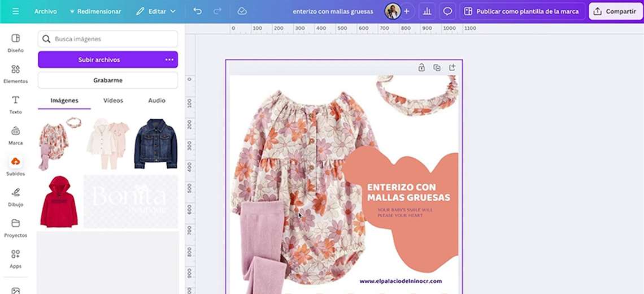Image resolution: width=644 pixels, height=294 pixels.
Task: Open the Marca sidebar panel
Action: [16, 136]
